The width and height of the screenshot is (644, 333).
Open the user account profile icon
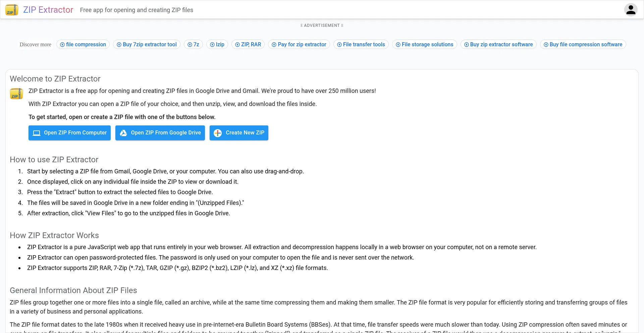631,10
